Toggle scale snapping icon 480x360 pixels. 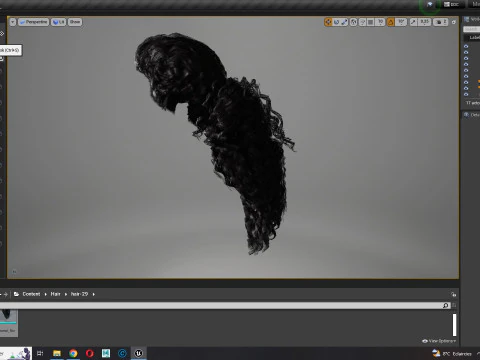[x=413, y=22]
